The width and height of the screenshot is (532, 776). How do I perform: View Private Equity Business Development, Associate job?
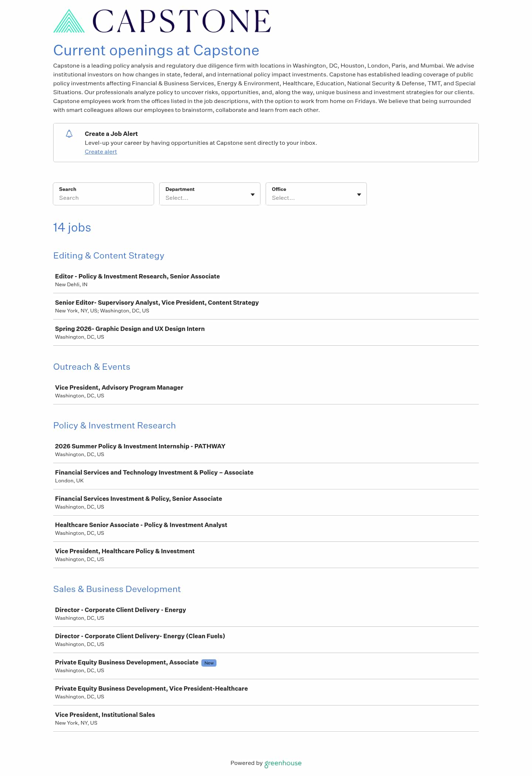(126, 662)
